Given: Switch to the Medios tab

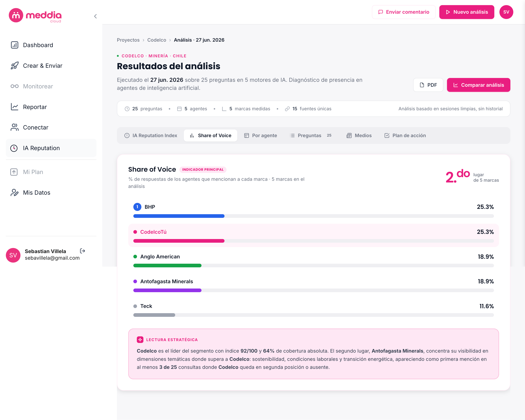Looking at the screenshot, I should (x=359, y=135).
